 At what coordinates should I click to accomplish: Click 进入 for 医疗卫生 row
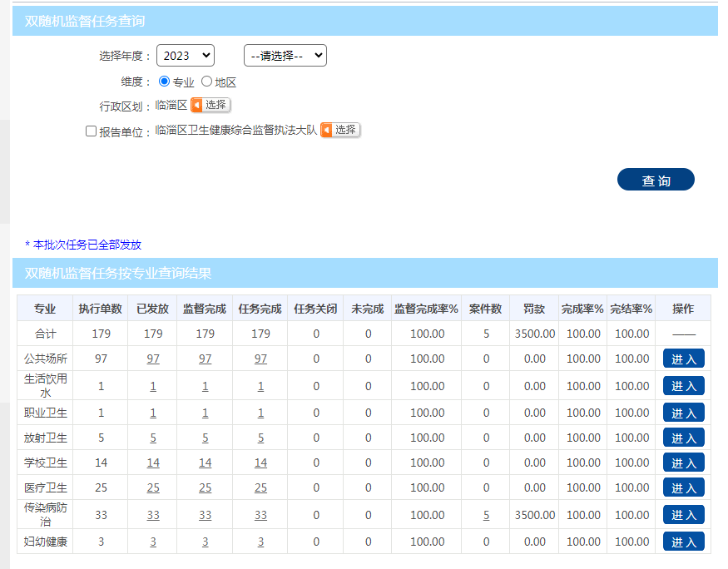pyautogui.click(x=683, y=487)
